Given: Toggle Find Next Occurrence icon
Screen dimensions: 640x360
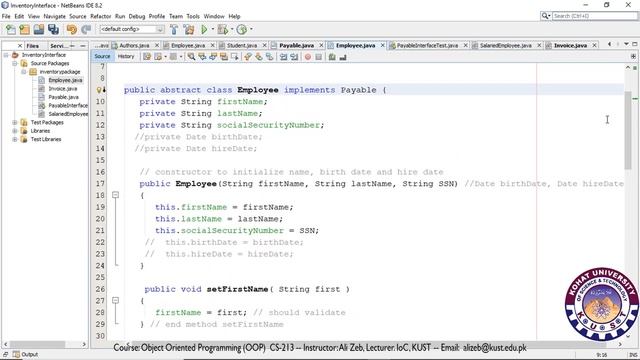Looking at the screenshot, I should [213, 57].
